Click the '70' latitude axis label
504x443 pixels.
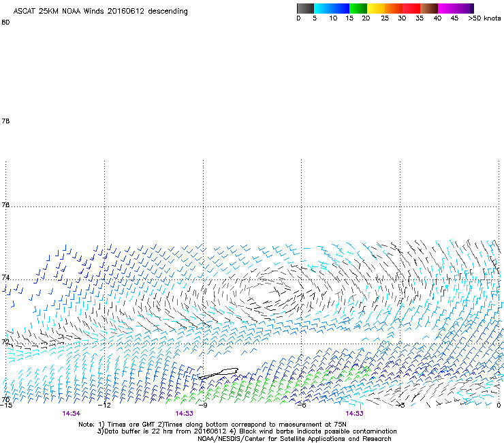coord(5,400)
